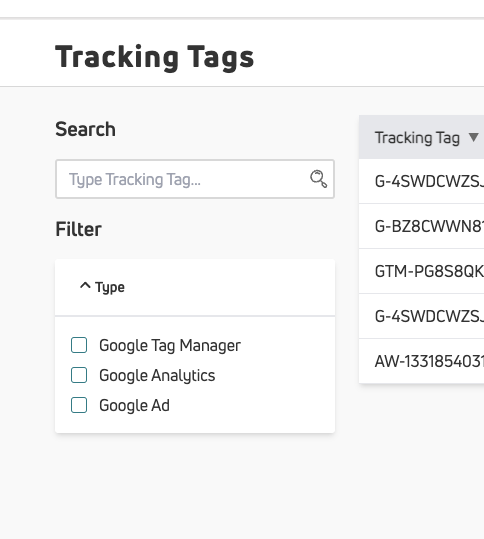This screenshot has width=484, height=539.
Task: Tick the Google Ad checkbox
Action: [79, 405]
